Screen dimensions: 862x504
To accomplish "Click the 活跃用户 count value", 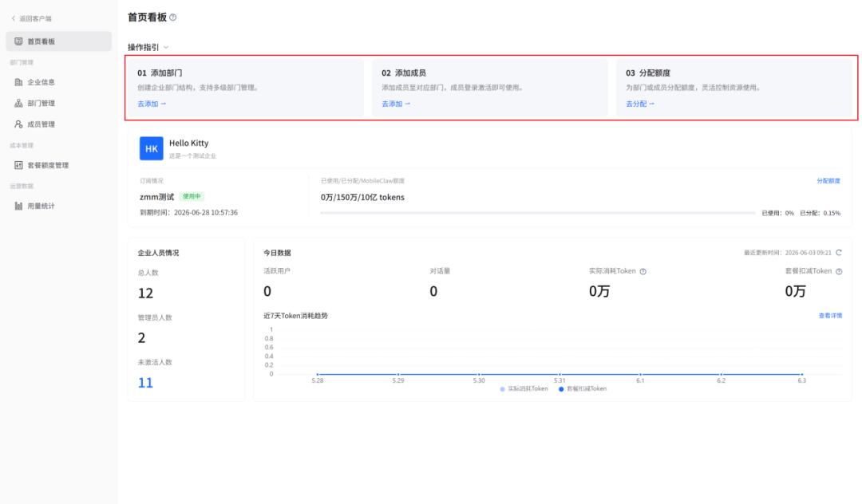I will click(x=267, y=292).
